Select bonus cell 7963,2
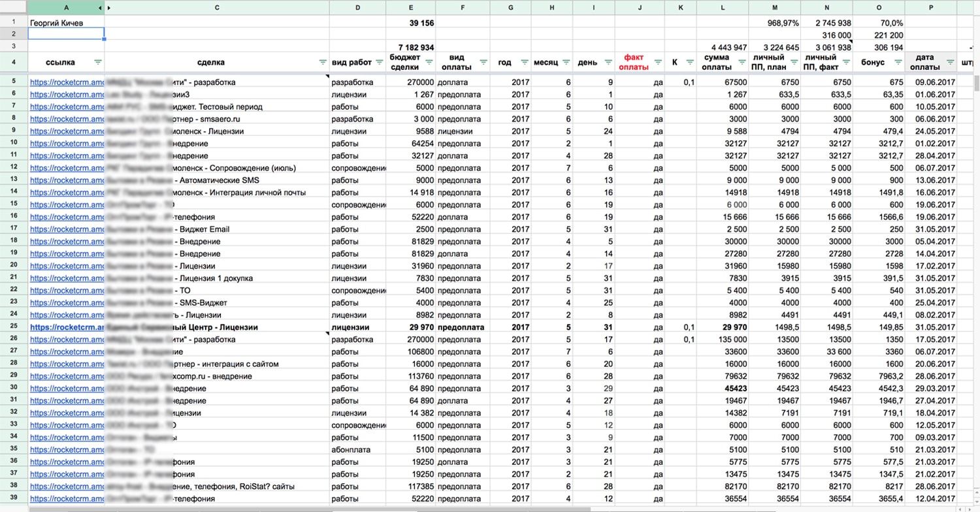 point(879,376)
